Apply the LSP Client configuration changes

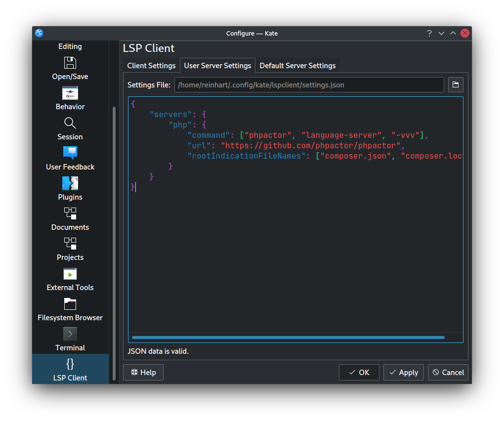click(403, 372)
